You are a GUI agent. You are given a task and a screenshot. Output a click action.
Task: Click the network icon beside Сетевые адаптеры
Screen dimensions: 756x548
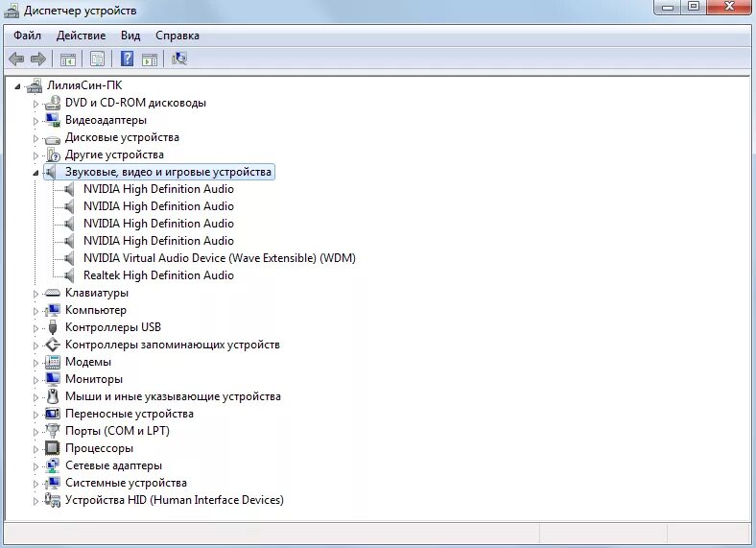[53, 465]
